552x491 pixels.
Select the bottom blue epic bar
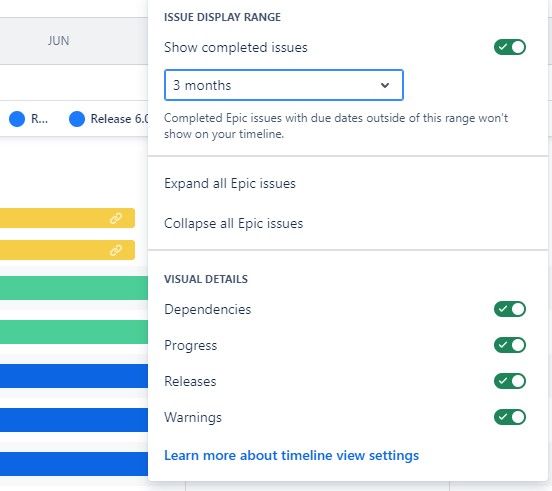(x=74, y=464)
